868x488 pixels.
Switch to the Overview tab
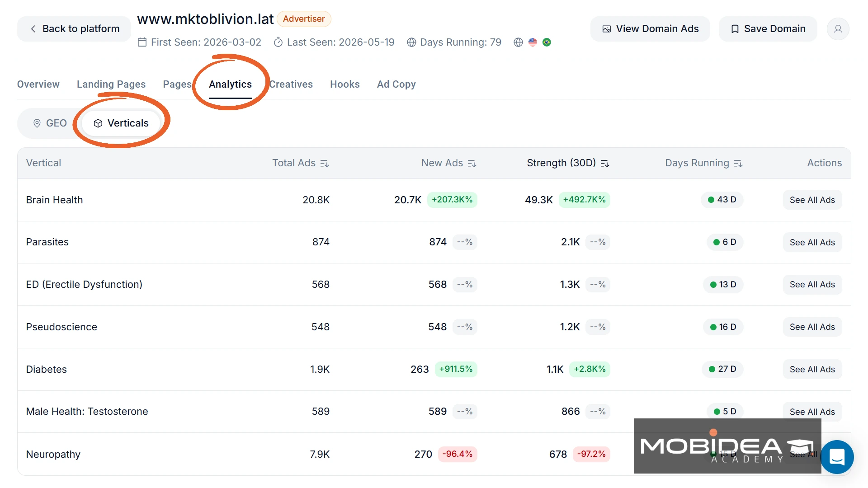pos(38,84)
